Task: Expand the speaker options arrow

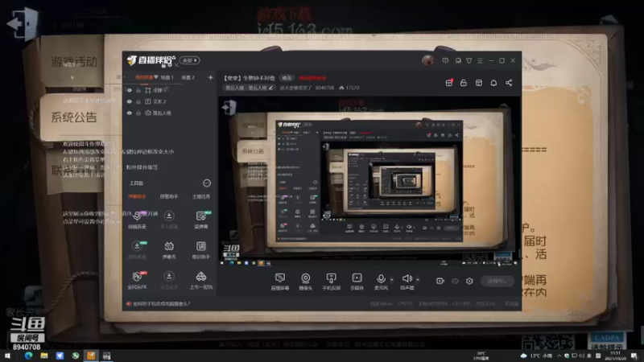Action: coord(418,280)
